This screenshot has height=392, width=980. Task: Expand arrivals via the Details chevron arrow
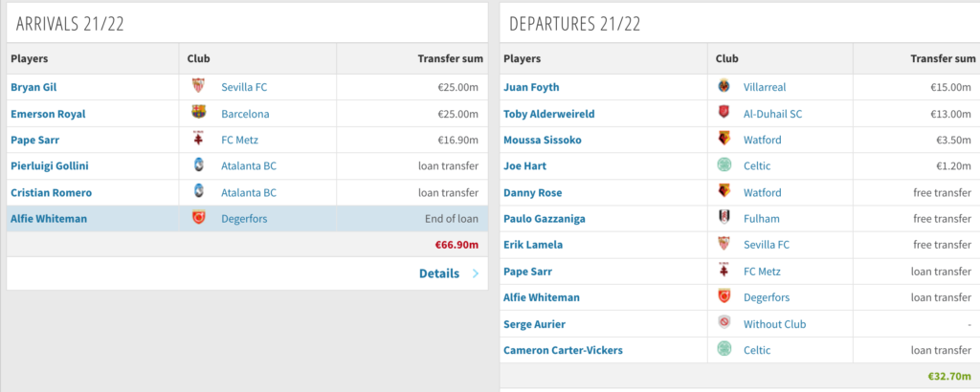[476, 273]
